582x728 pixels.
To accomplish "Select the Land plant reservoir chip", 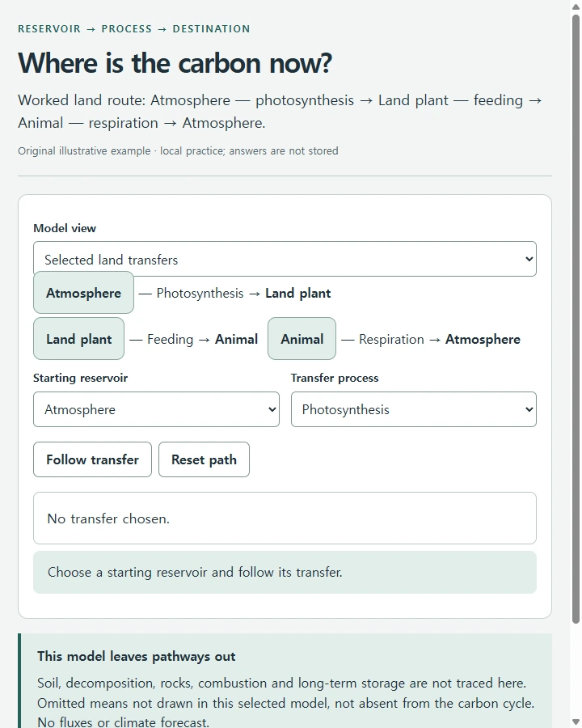I will (x=79, y=339).
